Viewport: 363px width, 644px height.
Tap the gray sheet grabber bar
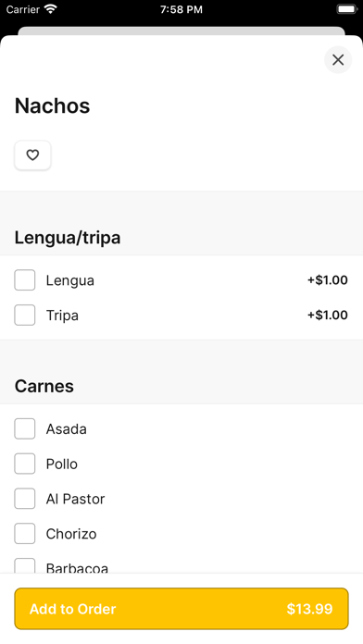point(181,31)
